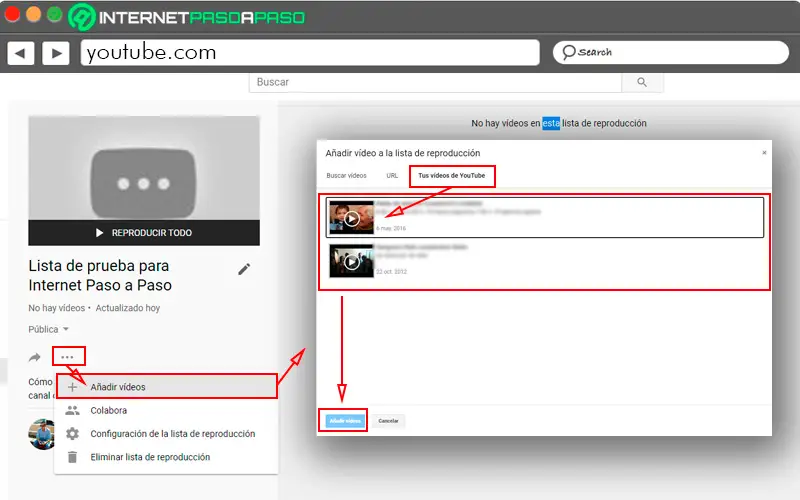The width and height of the screenshot is (800, 500).
Task: Click the share arrow icon
Action: (35, 357)
